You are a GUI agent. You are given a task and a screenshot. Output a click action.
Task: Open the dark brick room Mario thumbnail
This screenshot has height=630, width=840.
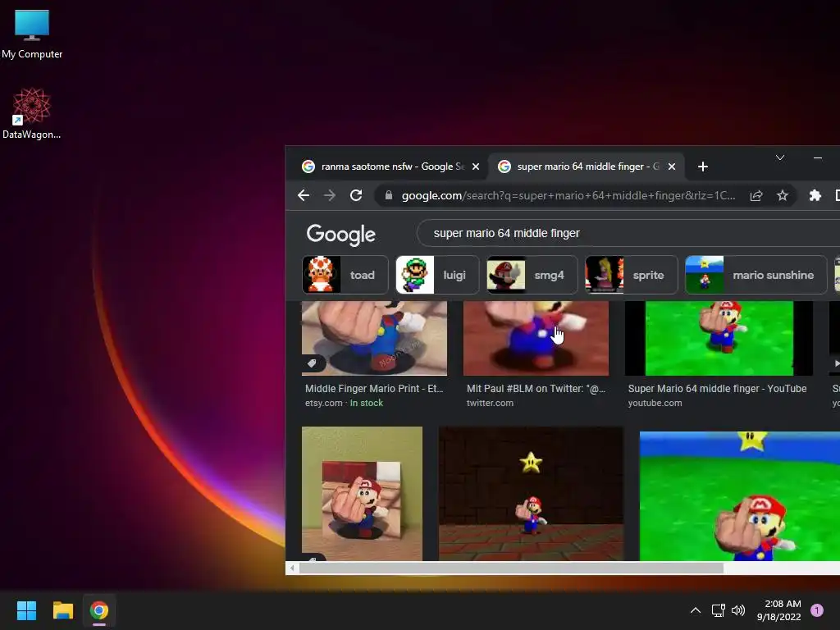pos(531,493)
